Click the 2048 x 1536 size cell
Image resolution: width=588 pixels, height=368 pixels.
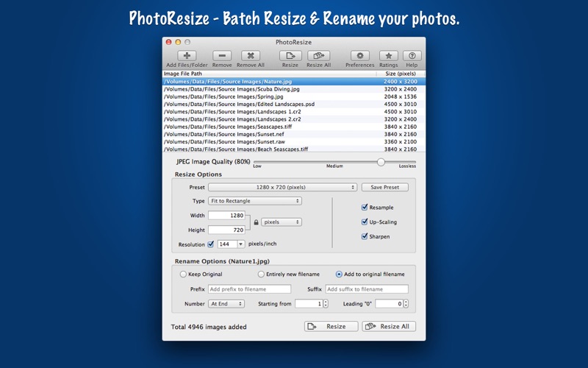(x=401, y=96)
